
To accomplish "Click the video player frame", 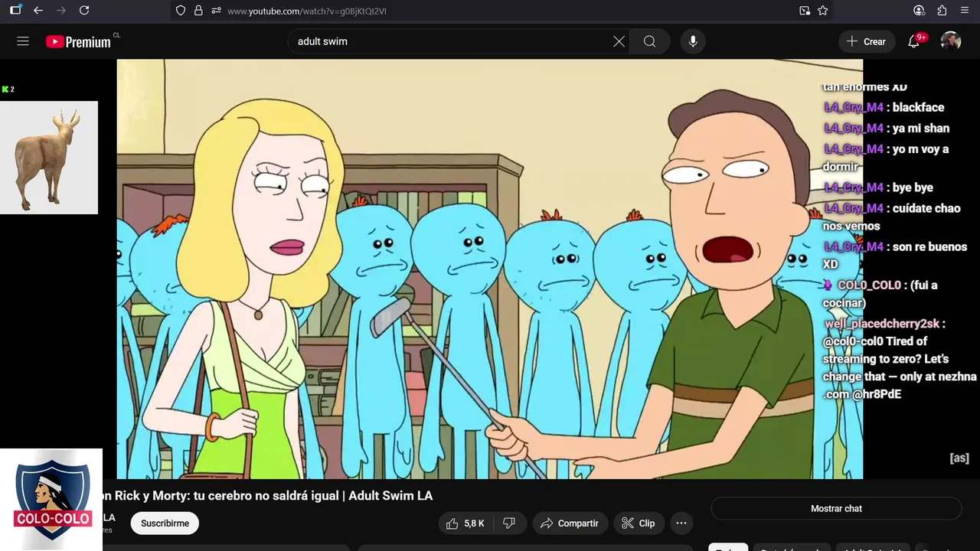I will [490, 269].
